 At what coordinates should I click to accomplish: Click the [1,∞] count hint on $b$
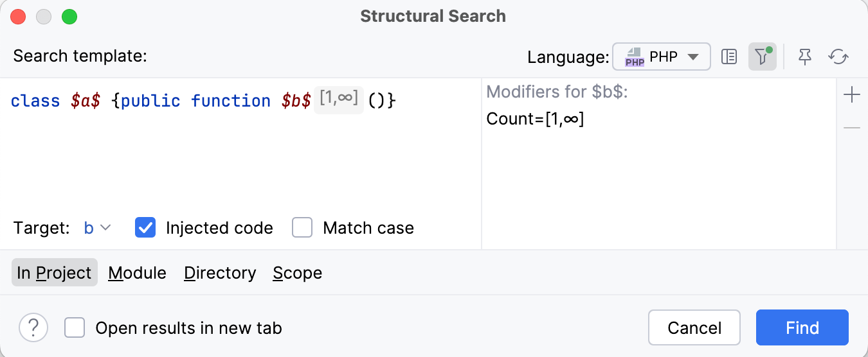coord(339,100)
